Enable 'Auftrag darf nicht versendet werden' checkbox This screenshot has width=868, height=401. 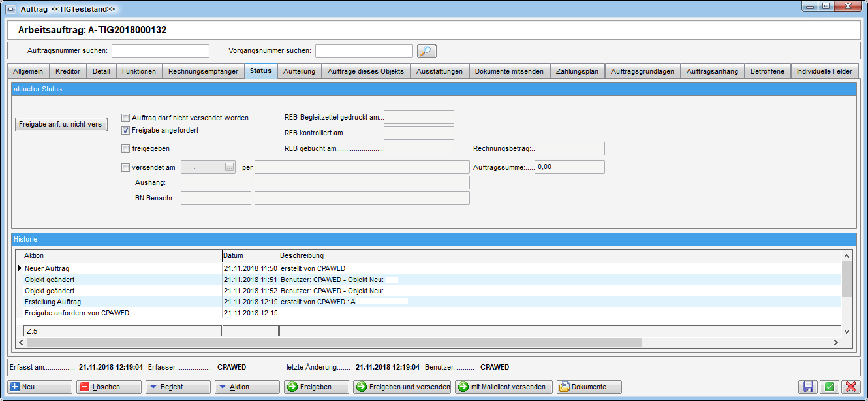coord(126,118)
